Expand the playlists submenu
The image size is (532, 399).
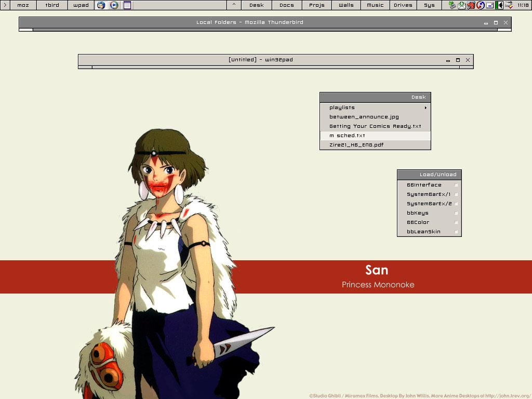coord(375,108)
